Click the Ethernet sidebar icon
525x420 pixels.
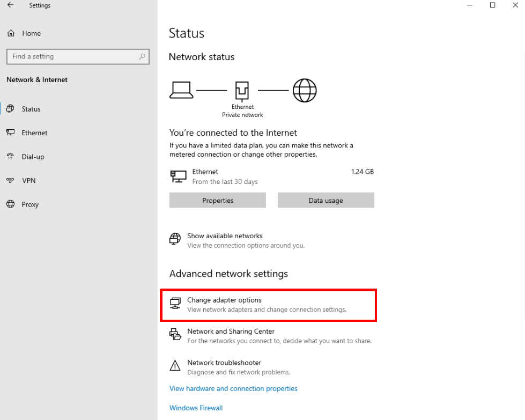point(10,132)
